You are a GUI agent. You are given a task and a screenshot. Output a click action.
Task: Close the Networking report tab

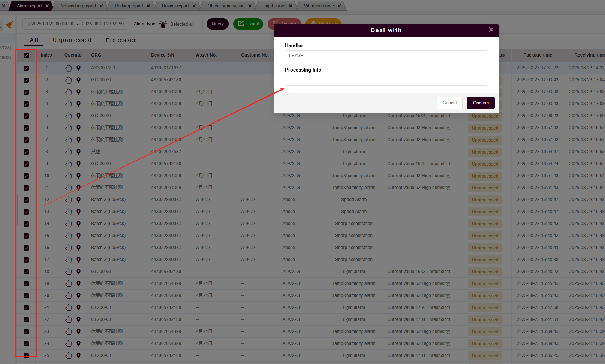coord(102,6)
